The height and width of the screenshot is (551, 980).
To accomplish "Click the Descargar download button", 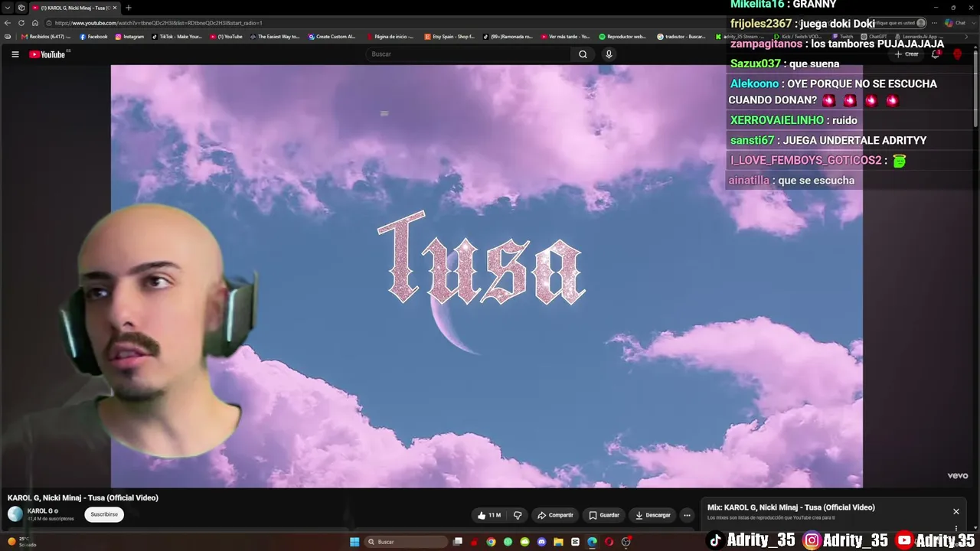I will click(652, 515).
